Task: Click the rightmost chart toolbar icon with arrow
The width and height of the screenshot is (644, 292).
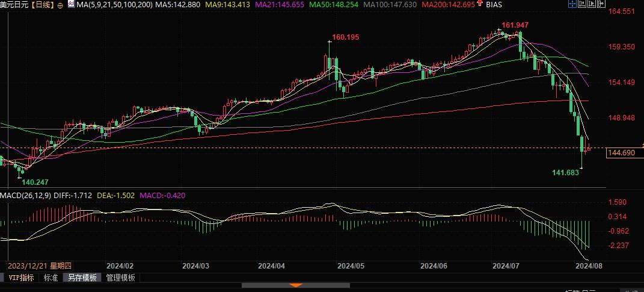Action: point(602,5)
